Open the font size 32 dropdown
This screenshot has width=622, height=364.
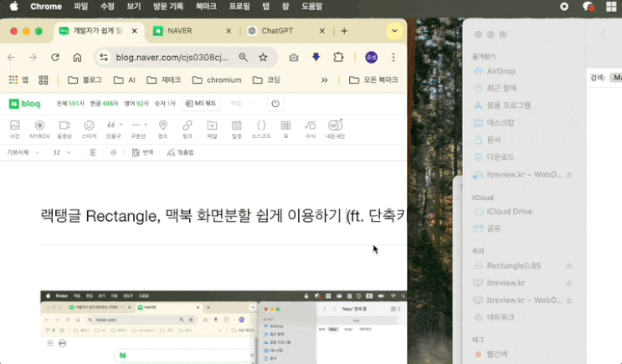tap(62, 152)
